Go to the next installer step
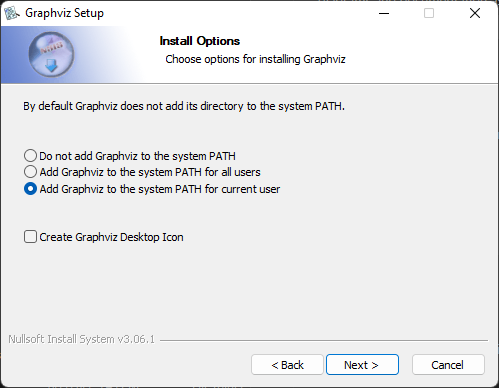 (x=362, y=365)
